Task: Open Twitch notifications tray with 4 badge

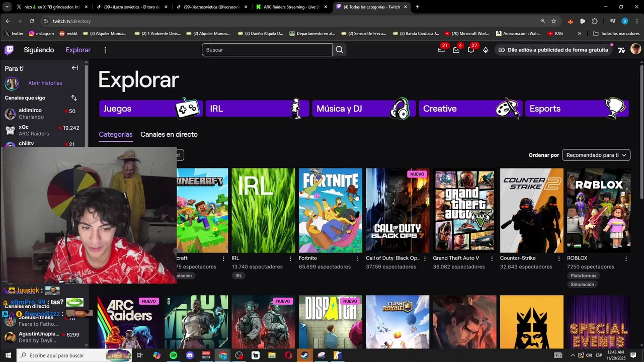Action: pyautogui.click(x=456, y=50)
